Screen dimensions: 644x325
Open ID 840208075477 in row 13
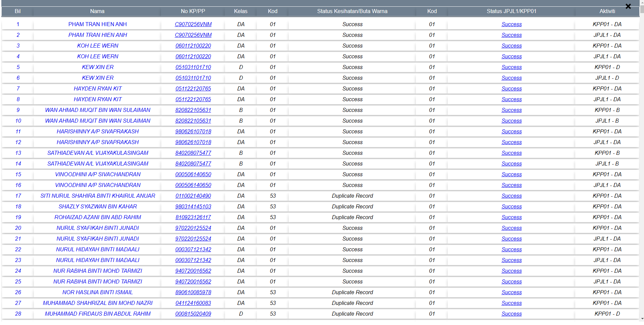coord(193,153)
